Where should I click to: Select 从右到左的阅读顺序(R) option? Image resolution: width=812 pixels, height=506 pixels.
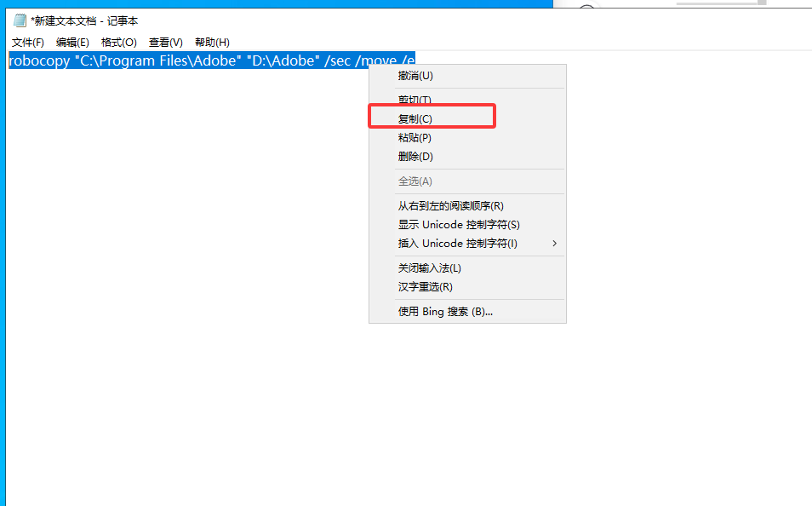point(467,206)
